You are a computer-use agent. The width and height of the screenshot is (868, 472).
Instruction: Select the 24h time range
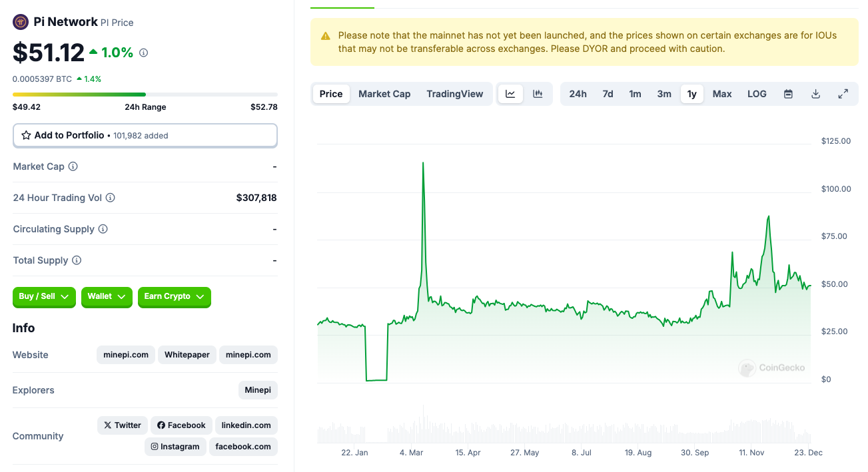578,94
